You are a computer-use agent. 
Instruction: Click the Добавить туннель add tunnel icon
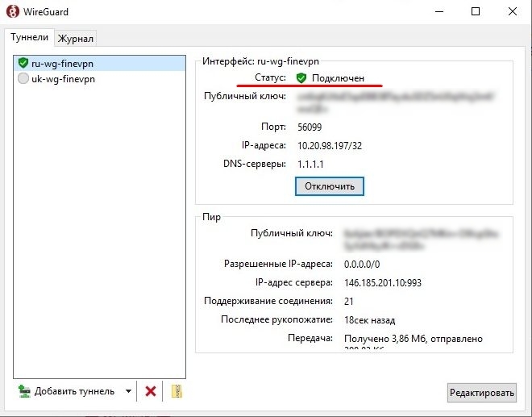(x=24, y=391)
